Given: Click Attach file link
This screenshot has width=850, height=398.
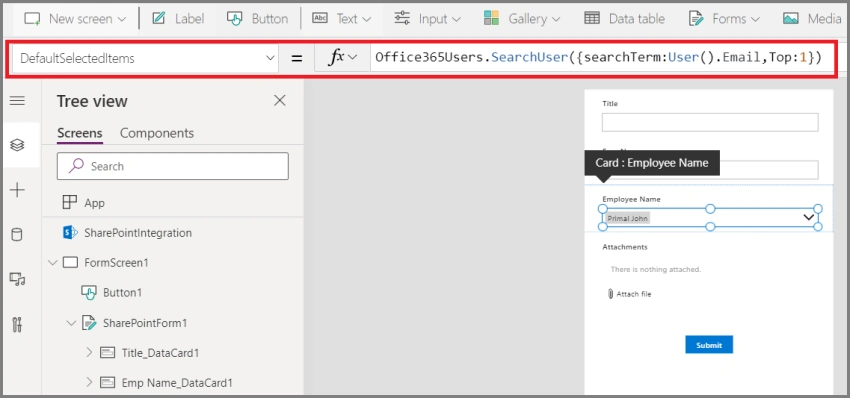Looking at the screenshot, I should point(629,294).
